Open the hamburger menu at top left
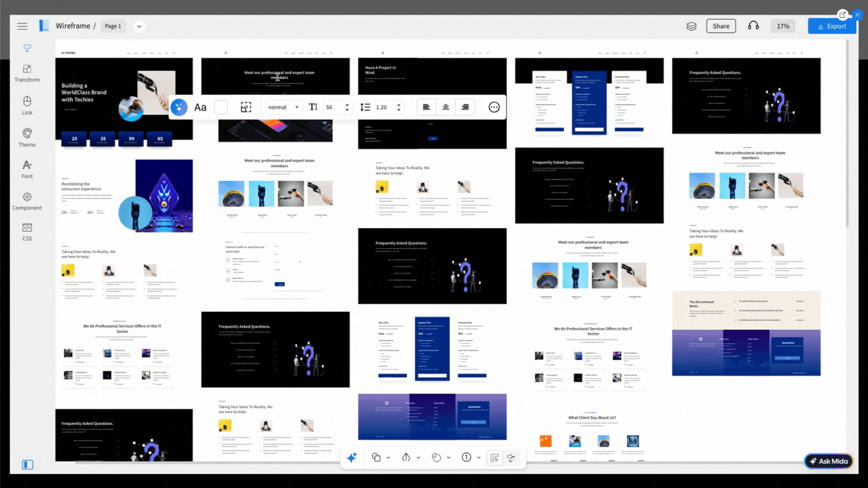Viewport: 868px width, 488px height. point(22,26)
